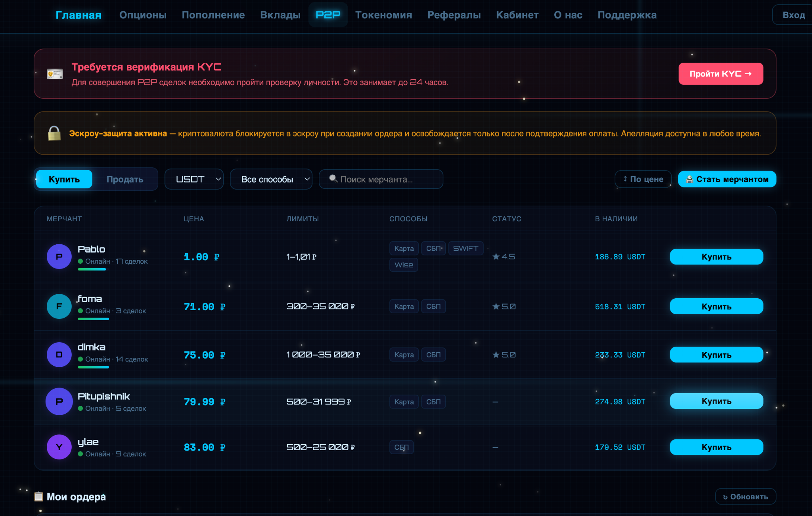The image size is (812, 516).
Task: Click foma's СБП payment tag
Action: [433, 306]
